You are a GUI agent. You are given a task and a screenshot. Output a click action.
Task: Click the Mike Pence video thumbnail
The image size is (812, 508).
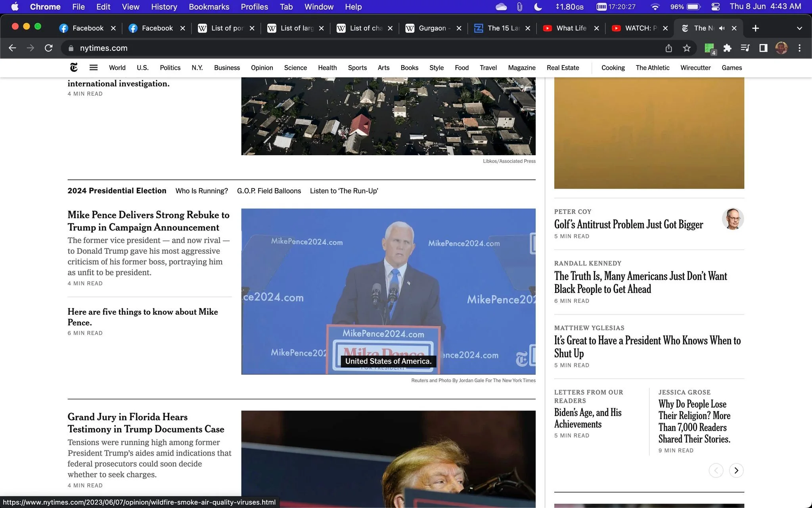[388, 291]
